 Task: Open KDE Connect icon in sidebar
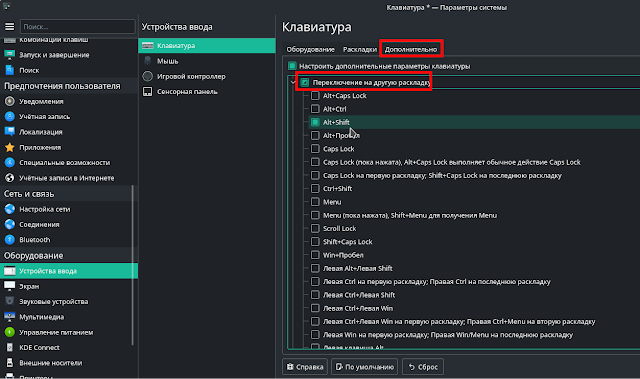(x=9, y=347)
